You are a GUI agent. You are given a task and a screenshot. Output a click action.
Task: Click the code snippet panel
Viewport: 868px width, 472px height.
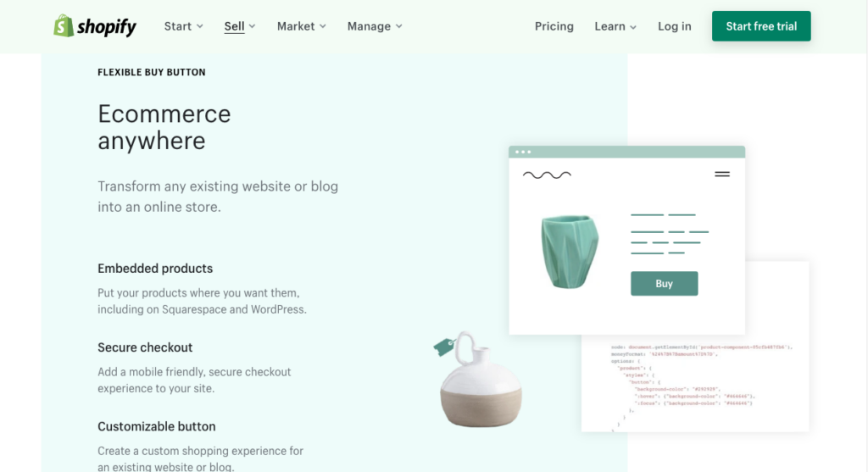[695, 383]
